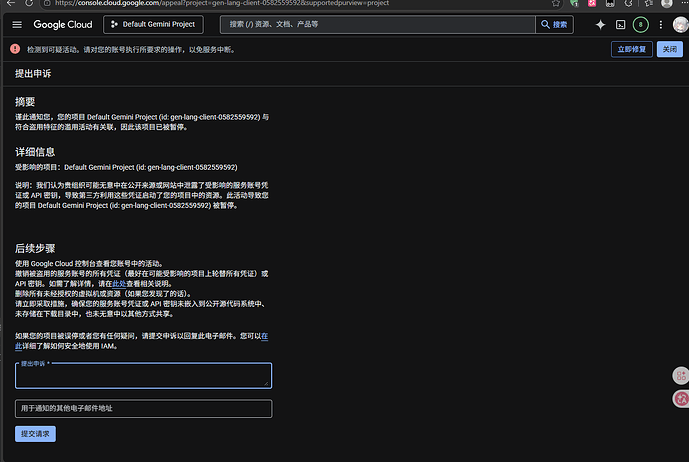Bookmark this page with the star icon
Image resolution: width=689 pixels, height=462 pixels.
(556, 4)
